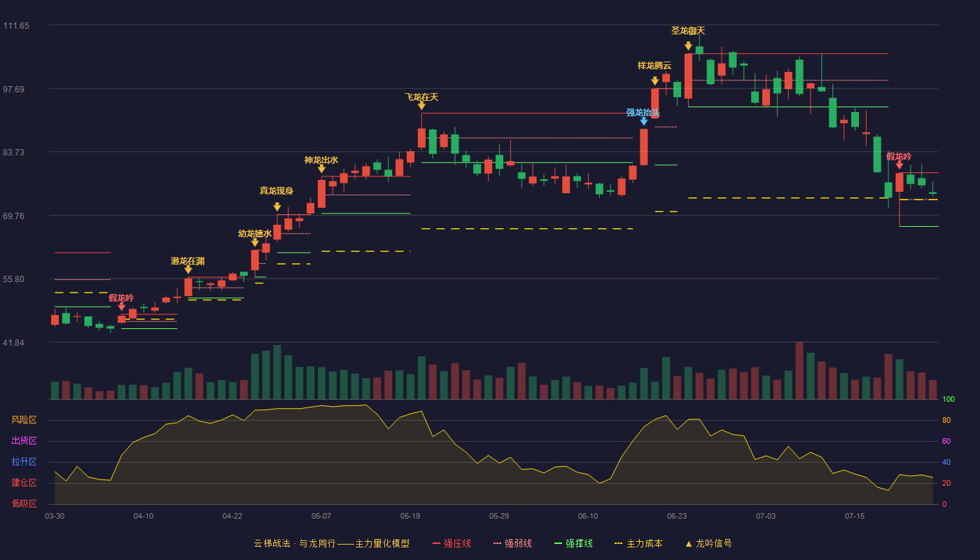Click the 云梯战法 chart title text

click(272, 543)
